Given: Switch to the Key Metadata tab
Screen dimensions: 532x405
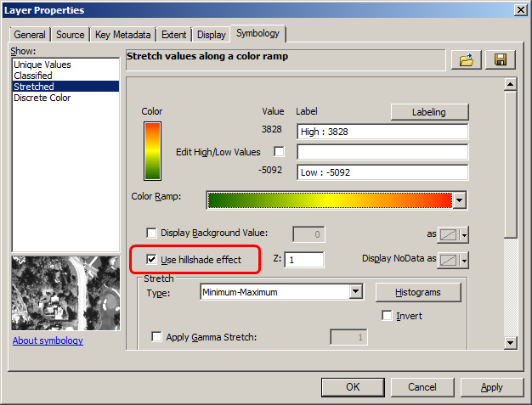Looking at the screenshot, I should (122, 35).
